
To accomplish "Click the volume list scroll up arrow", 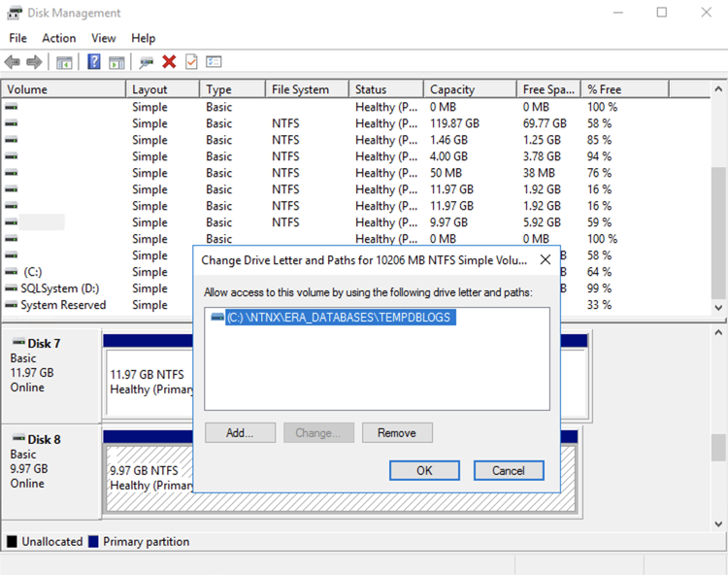I will [x=718, y=88].
